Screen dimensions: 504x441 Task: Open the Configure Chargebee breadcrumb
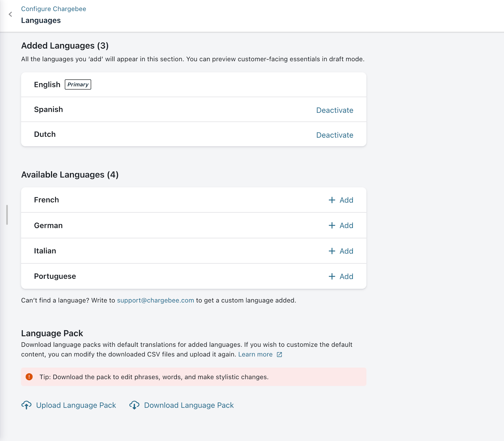(x=53, y=9)
